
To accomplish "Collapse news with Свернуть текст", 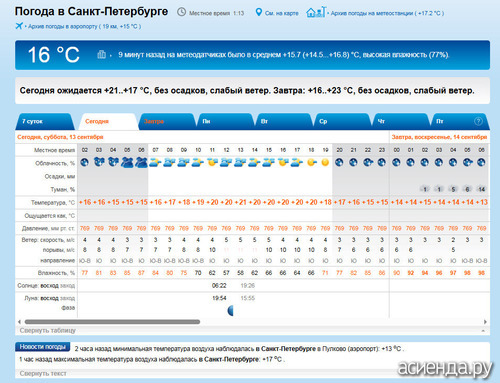I will point(43,373).
